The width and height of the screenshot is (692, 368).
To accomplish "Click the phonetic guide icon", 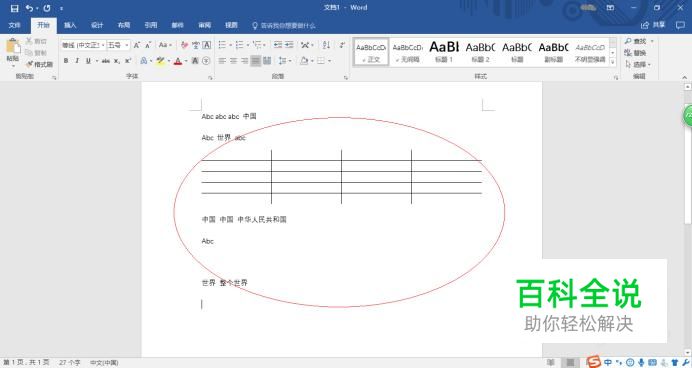I will pos(196,45).
